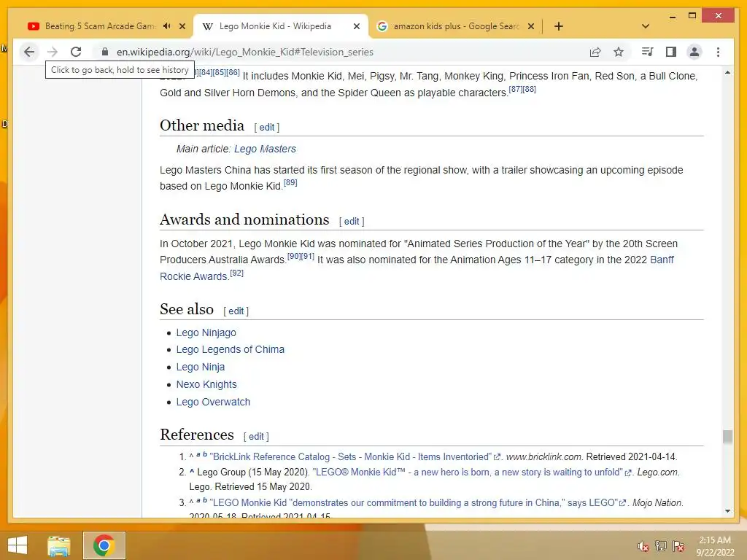The image size is (747, 560).
Task: Switch to Beating 5 Scam Arcade tab
Action: click(100, 26)
